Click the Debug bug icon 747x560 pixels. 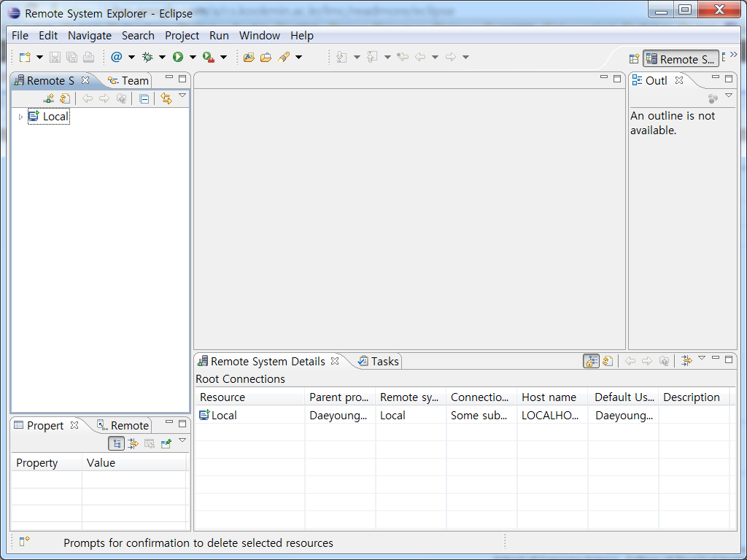[147, 57]
